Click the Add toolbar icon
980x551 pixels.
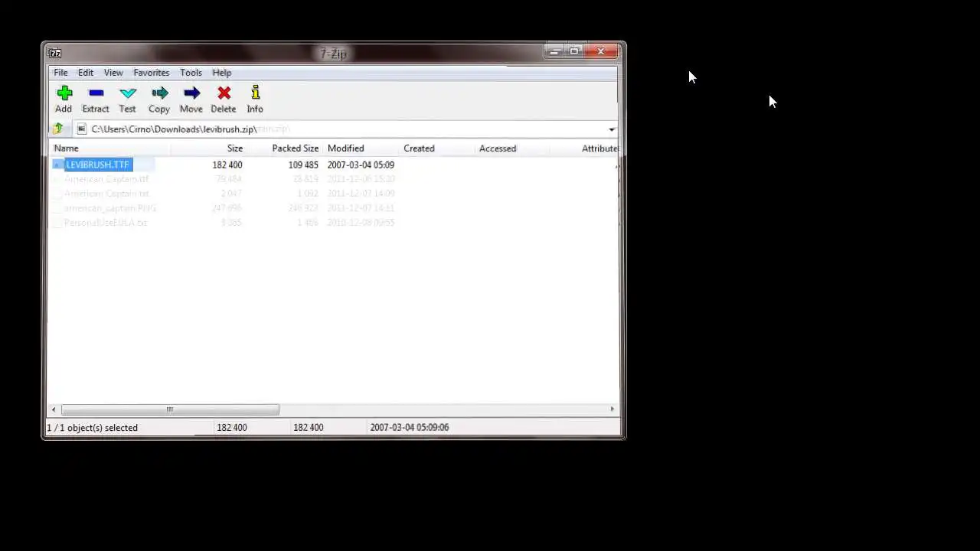click(x=64, y=99)
